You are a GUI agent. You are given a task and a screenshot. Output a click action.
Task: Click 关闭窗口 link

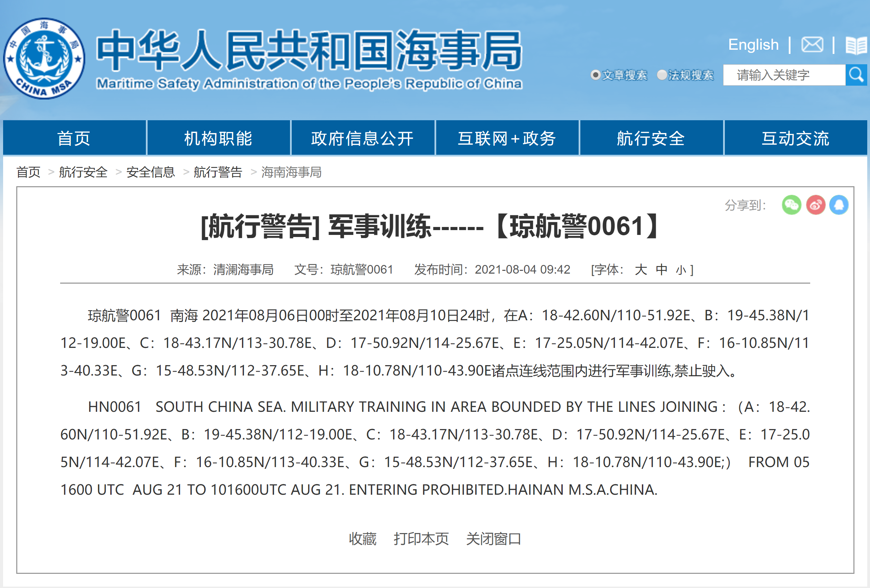493,539
